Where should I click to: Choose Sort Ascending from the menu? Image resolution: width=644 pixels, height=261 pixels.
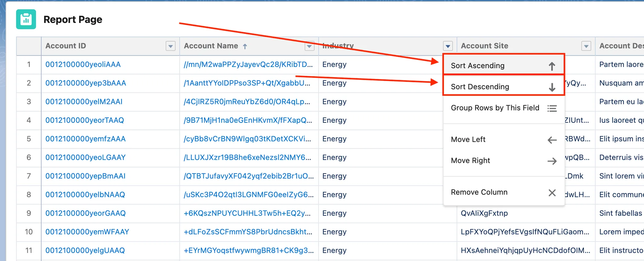[478, 66]
